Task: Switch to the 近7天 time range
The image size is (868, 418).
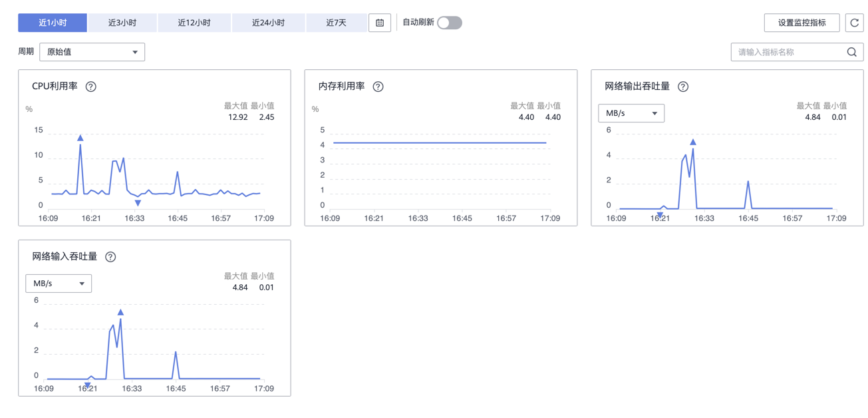Action: tap(336, 23)
